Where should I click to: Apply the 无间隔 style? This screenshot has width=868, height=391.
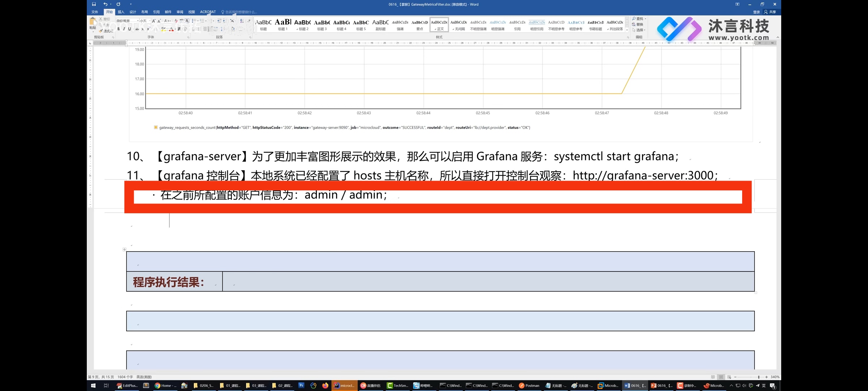point(459,25)
